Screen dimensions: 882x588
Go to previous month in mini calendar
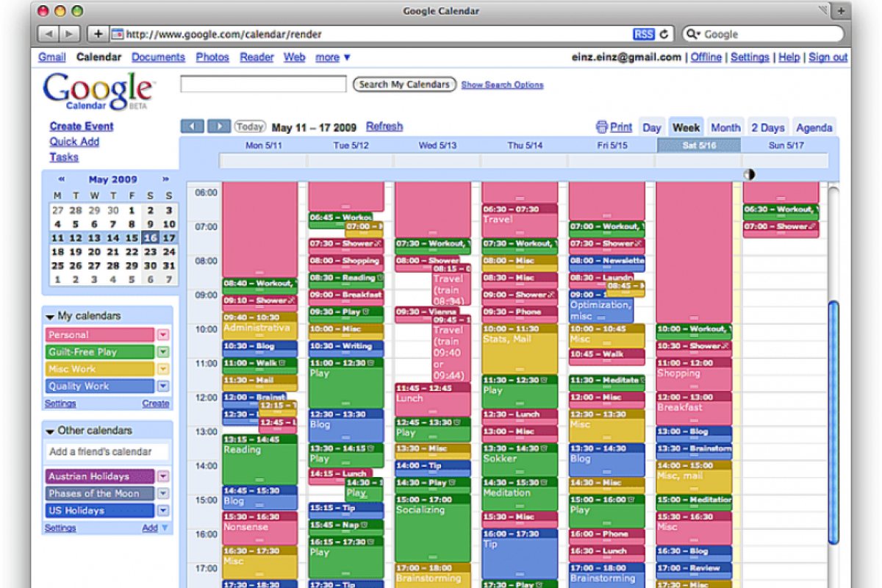61,179
